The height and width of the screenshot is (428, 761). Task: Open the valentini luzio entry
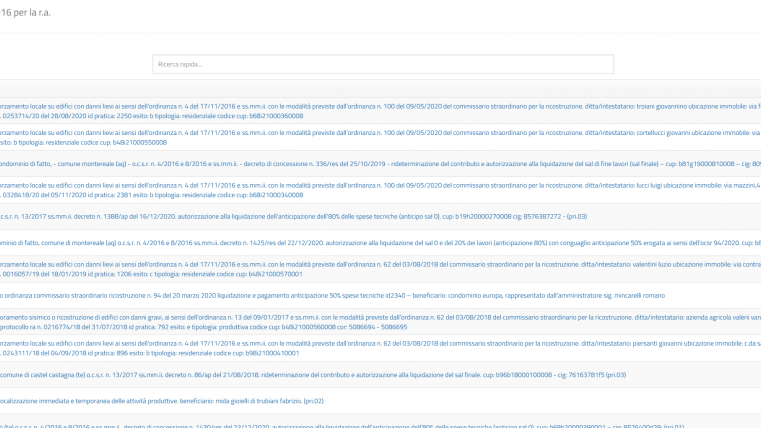380,264
